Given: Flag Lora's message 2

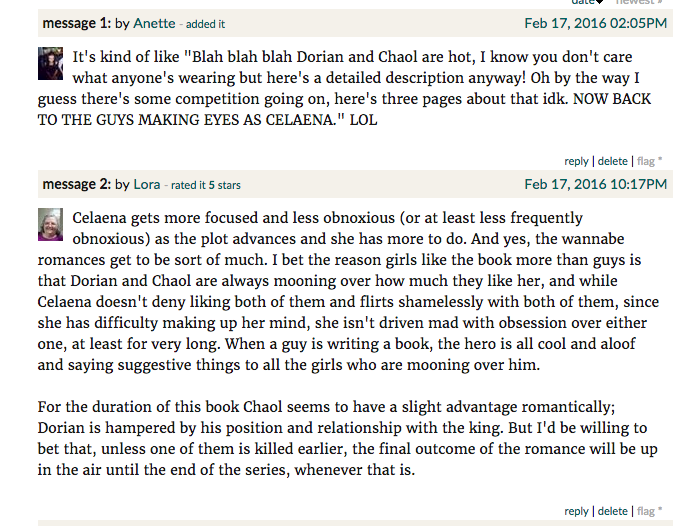Looking at the screenshot, I should point(645,511).
